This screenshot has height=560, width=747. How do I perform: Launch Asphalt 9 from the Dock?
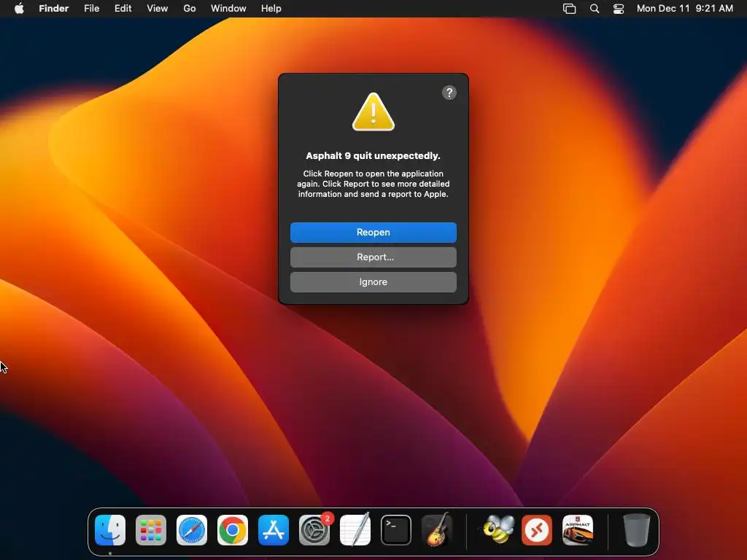pos(578,530)
